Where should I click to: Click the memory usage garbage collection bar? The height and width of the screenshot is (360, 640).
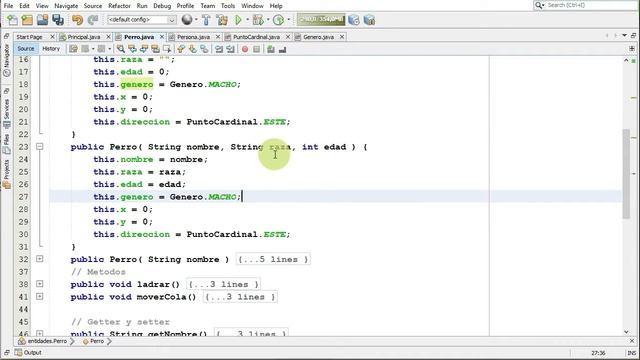pyautogui.click(x=321, y=20)
